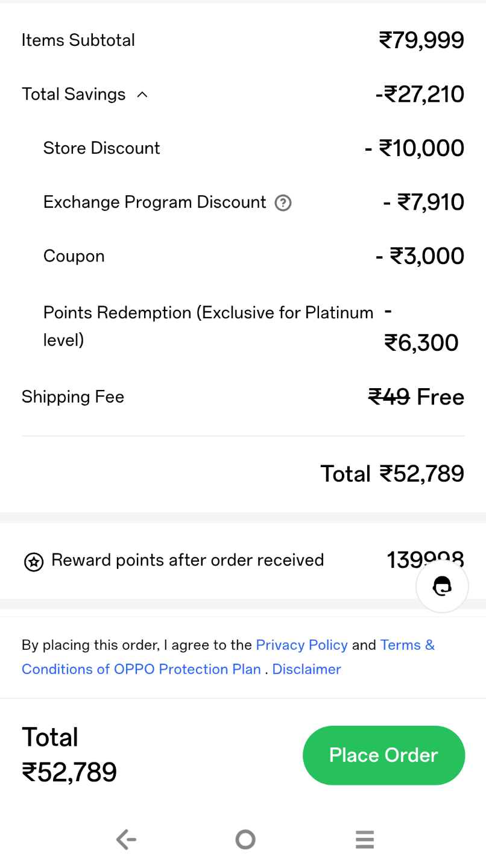Click the Place Order button
This screenshot has height=868, width=486.
(383, 755)
